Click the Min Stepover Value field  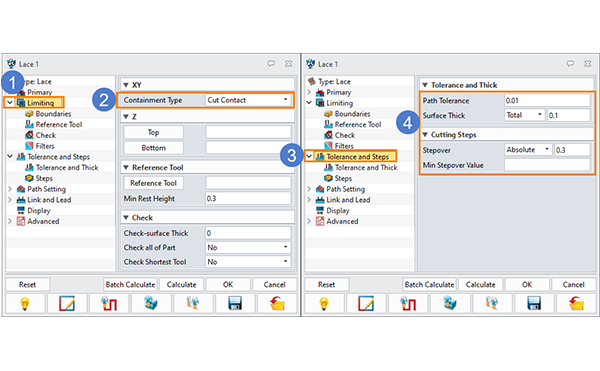[x=547, y=165]
